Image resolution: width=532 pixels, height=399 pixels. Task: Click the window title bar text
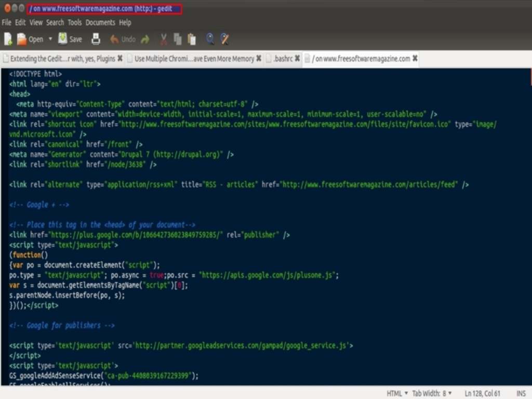(x=101, y=9)
